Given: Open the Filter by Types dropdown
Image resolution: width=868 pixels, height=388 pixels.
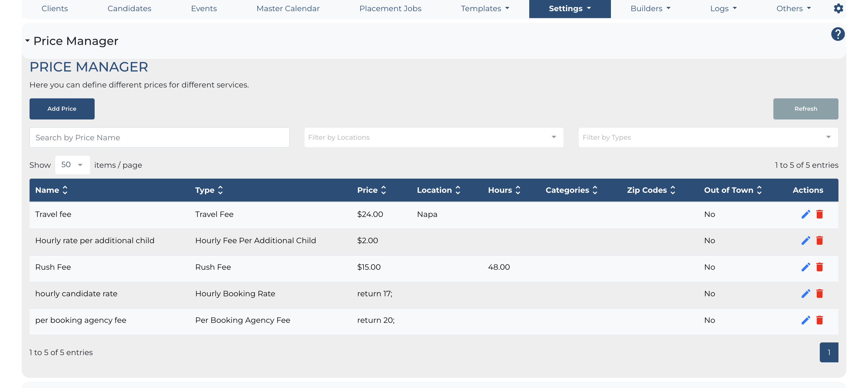Looking at the screenshot, I should [708, 137].
